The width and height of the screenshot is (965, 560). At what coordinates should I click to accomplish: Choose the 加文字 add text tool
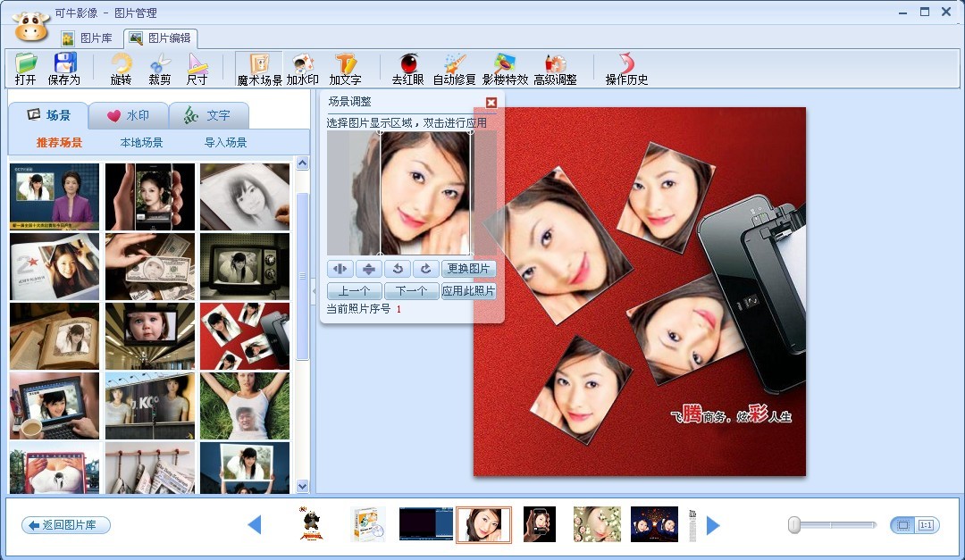click(x=345, y=69)
